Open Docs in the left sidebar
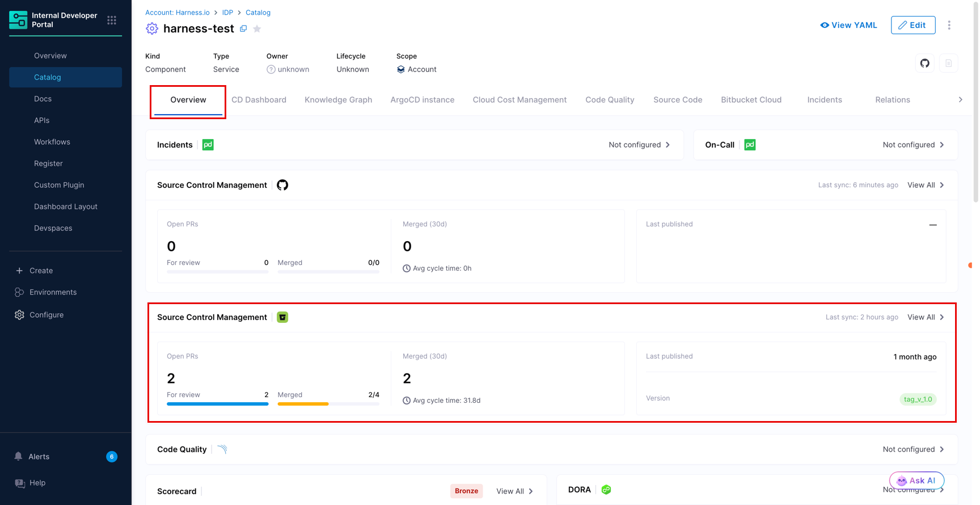Screen dimensions: 980x505 tap(43, 99)
